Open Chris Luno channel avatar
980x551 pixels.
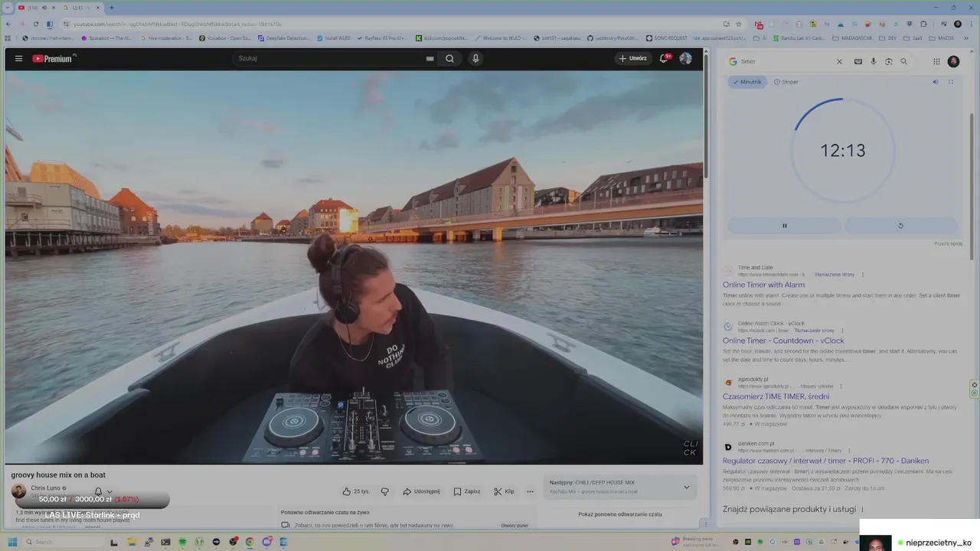tap(18, 491)
